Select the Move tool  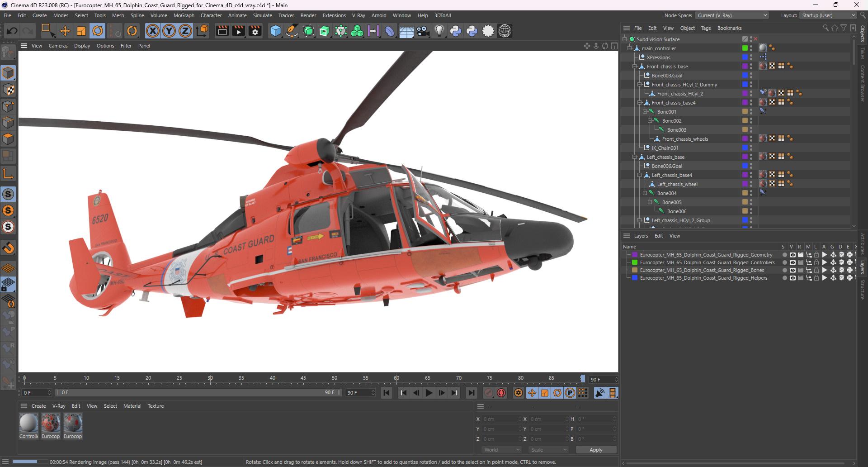[x=65, y=31]
